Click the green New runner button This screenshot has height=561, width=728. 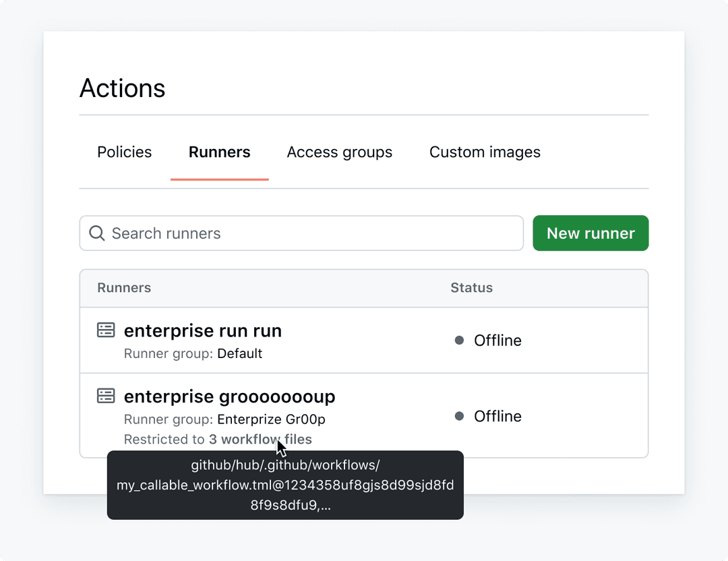(590, 233)
